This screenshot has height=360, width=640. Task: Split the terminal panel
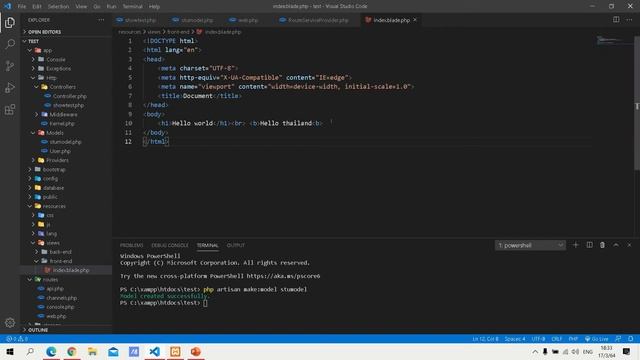tap(589, 245)
